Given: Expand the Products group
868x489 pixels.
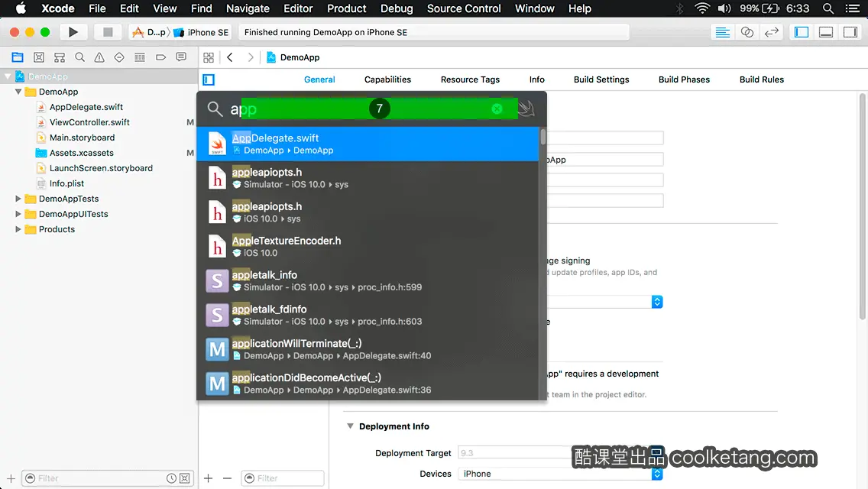Looking at the screenshot, I should point(18,228).
